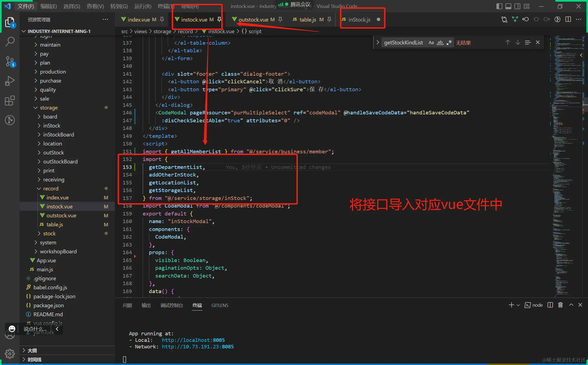Open the 运行(R) menu
588x365 pixels.
pos(143,6)
